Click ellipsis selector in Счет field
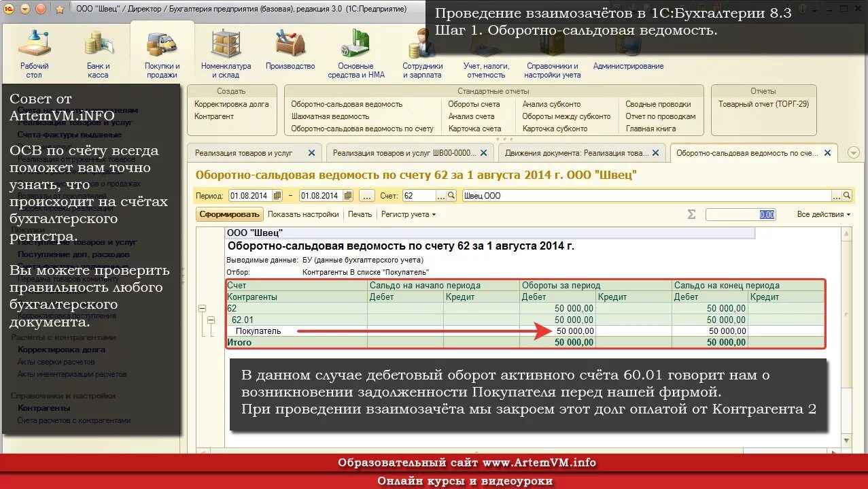The image size is (868, 489). point(440,196)
